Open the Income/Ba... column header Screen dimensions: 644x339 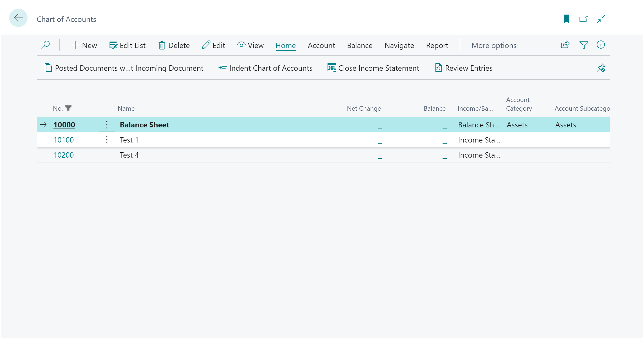pyautogui.click(x=475, y=108)
